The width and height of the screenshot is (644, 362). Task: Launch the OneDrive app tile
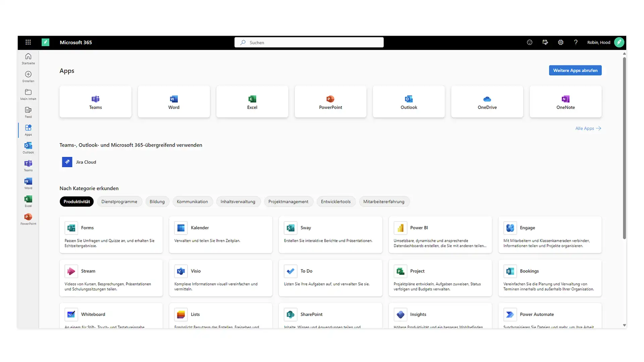click(487, 102)
